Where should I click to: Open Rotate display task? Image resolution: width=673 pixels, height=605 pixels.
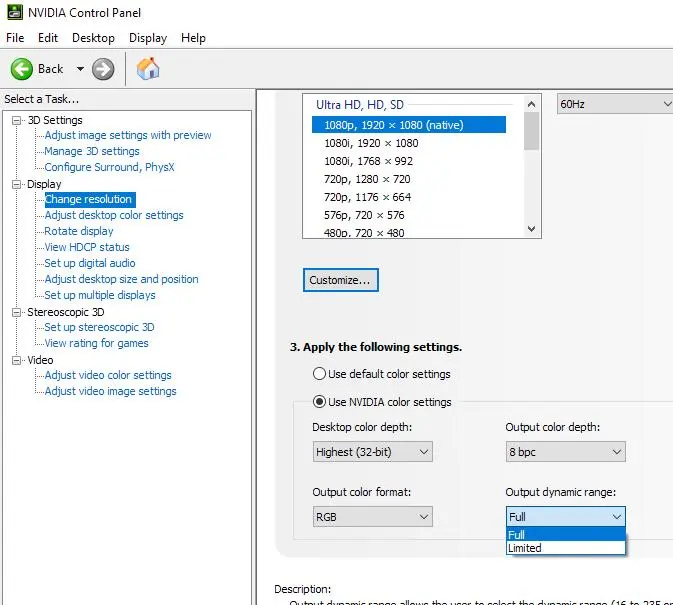pyautogui.click(x=79, y=231)
